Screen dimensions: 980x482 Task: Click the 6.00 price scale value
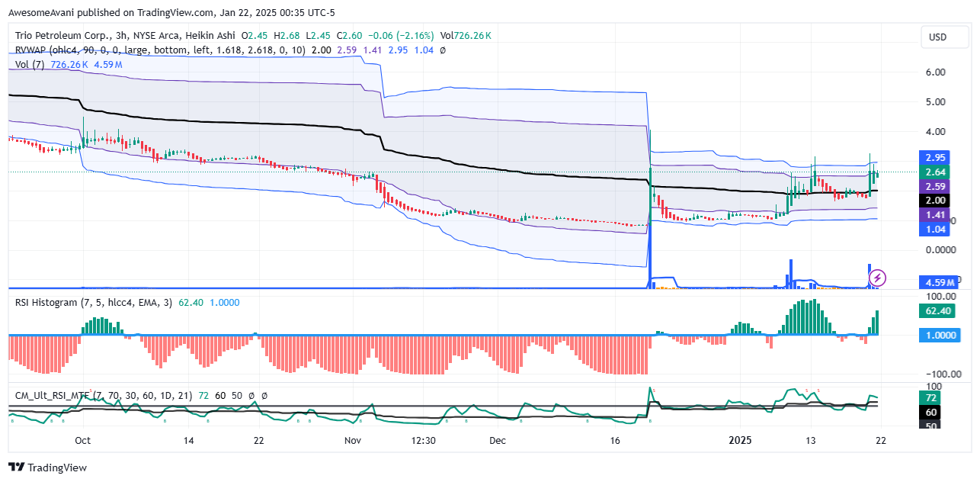pyautogui.click(x=935, y=72)
